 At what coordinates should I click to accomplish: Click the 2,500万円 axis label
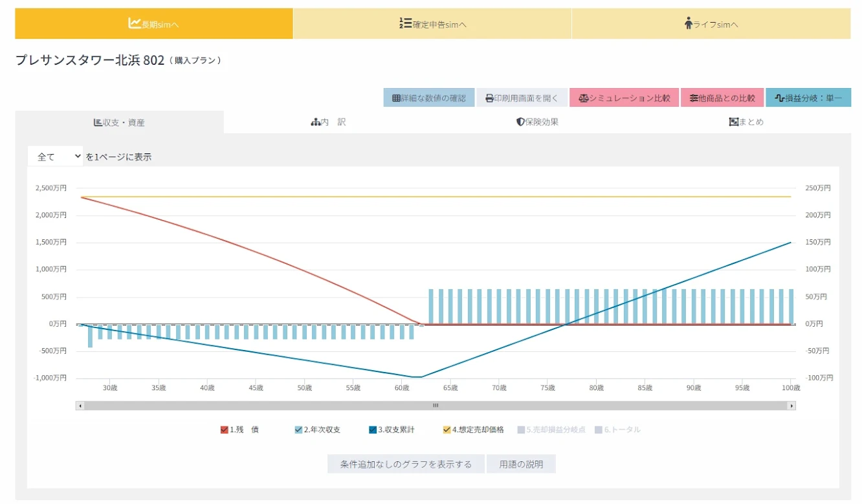(50, 188)
